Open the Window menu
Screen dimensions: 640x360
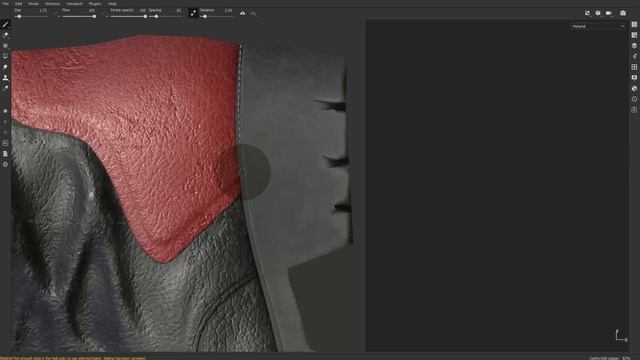pos(53,4)
